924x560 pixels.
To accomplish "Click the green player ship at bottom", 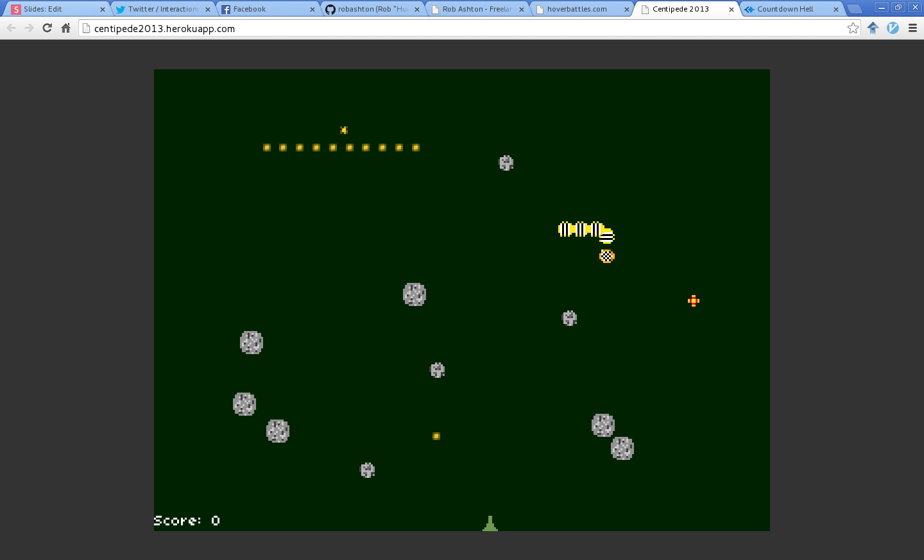I will [x=490, y=523].
